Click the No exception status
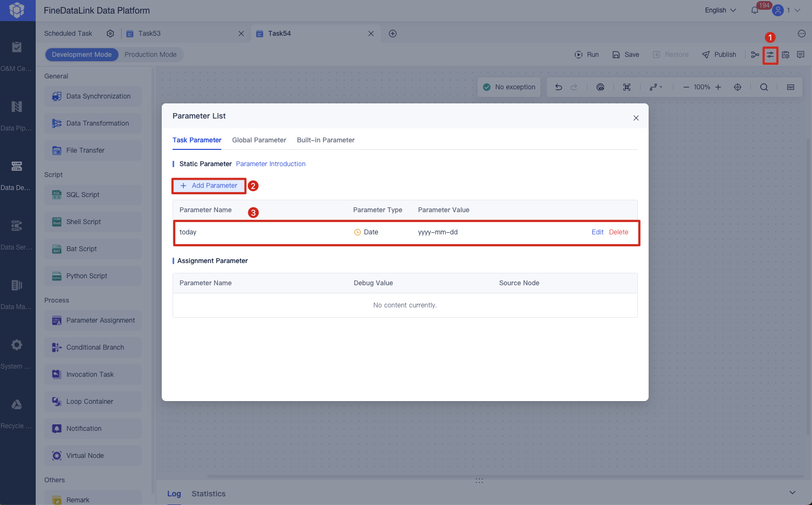 click(509, 87)
